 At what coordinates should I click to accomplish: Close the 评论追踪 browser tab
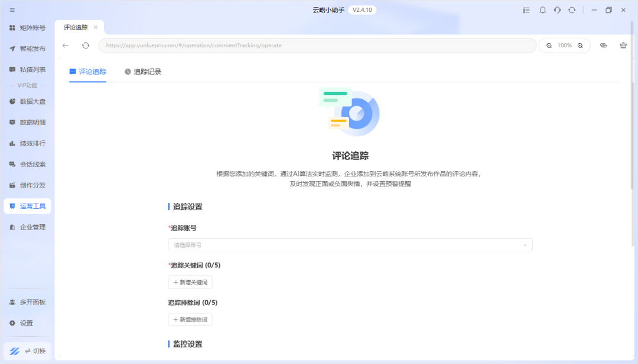click(x=96, y=28)
